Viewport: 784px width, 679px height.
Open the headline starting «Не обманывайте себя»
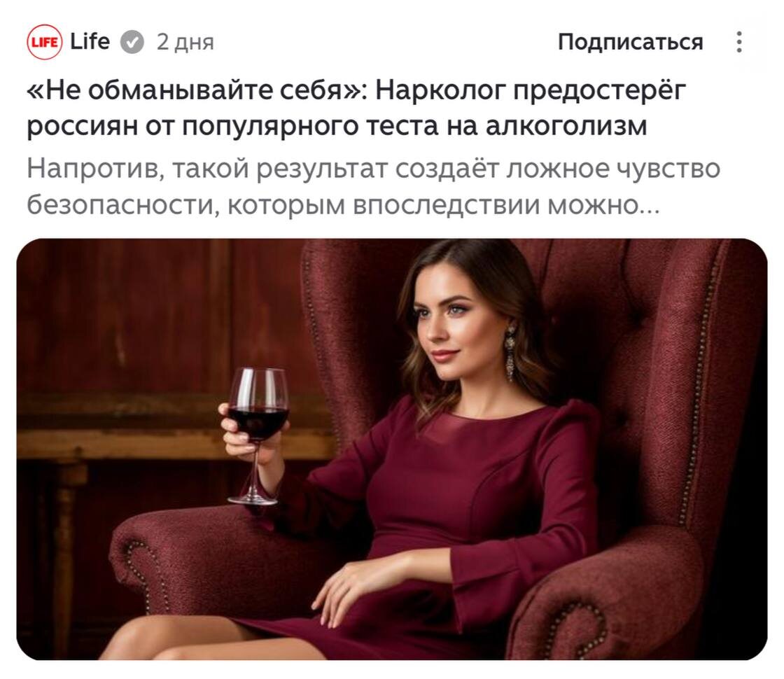(x=356, y=108)
